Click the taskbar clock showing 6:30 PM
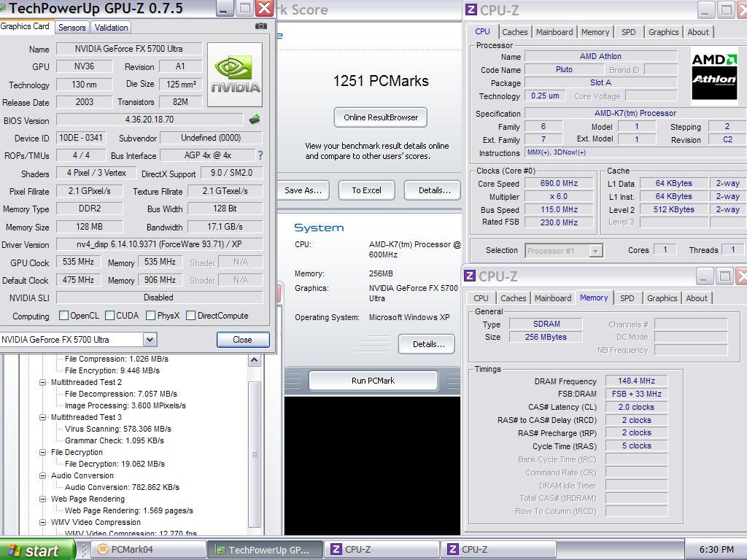This screenshot has width=747, height=560. click(716, 550)
